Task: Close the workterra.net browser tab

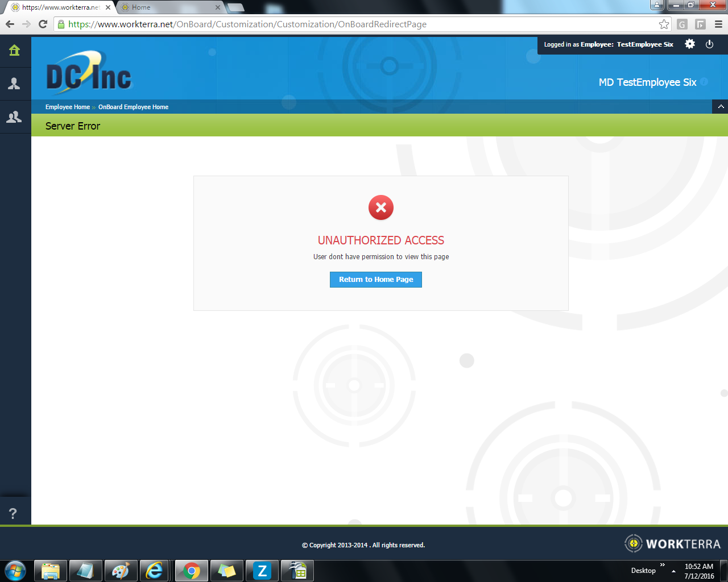Action: [x=108, y=7]
